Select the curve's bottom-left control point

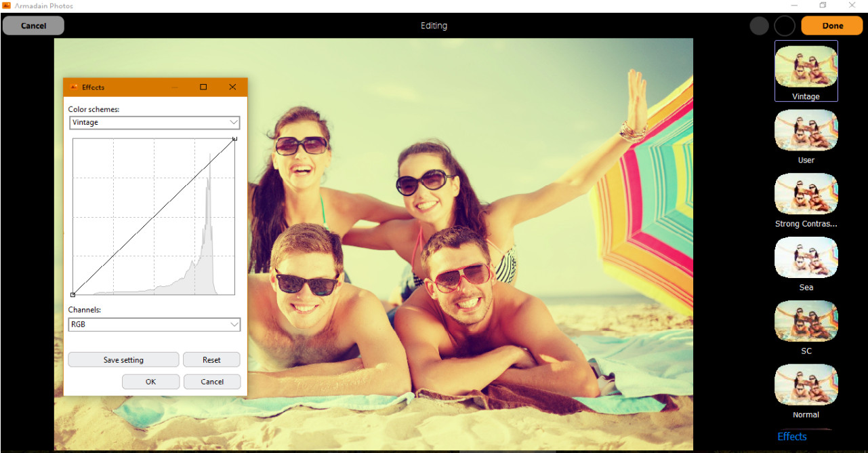(x=73, y=294)
